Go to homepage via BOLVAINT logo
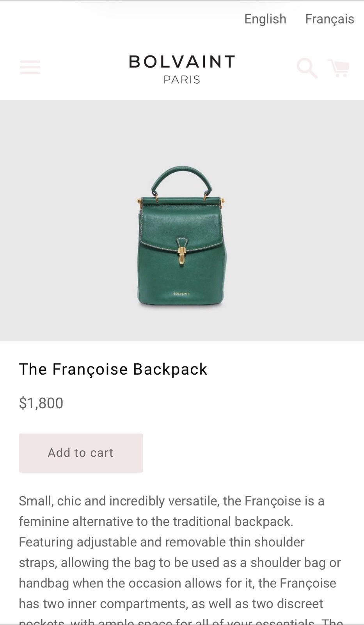Viewport: 364px width, 625px height. 182,62
